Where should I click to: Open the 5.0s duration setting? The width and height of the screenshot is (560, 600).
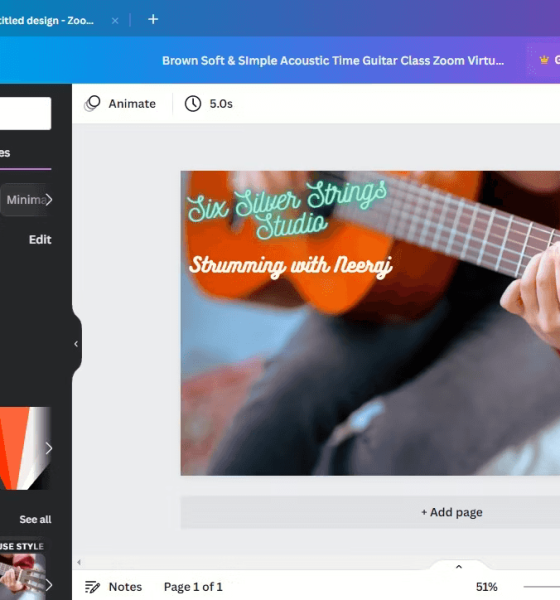coord(209,104)
